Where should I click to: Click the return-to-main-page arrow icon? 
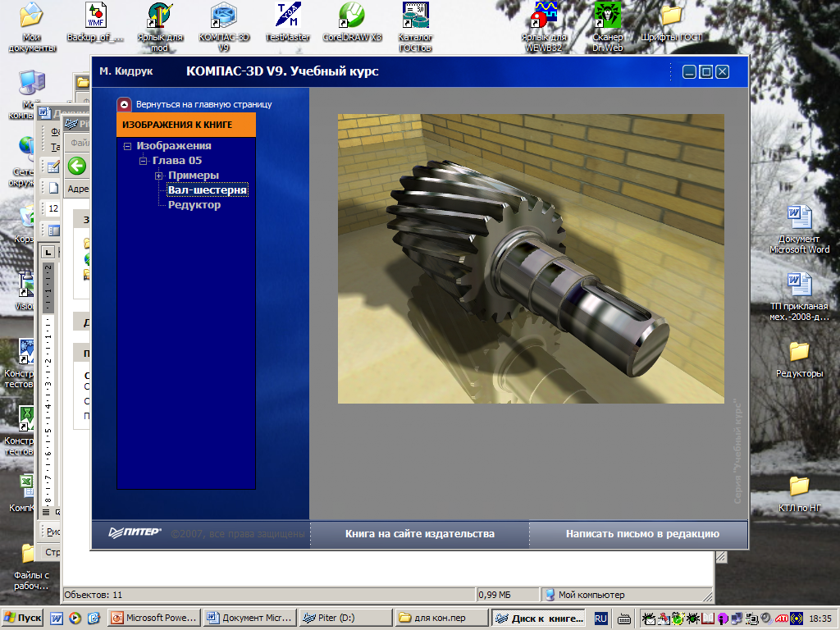pos(125,104)
